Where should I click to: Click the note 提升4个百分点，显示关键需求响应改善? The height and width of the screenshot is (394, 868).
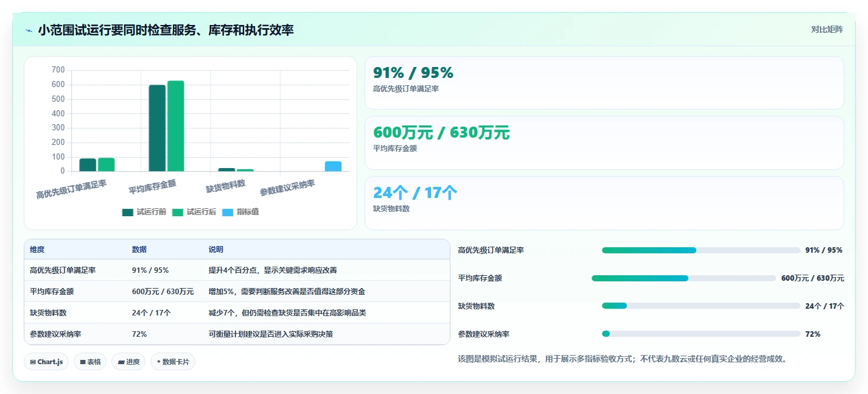click(273, 270)
